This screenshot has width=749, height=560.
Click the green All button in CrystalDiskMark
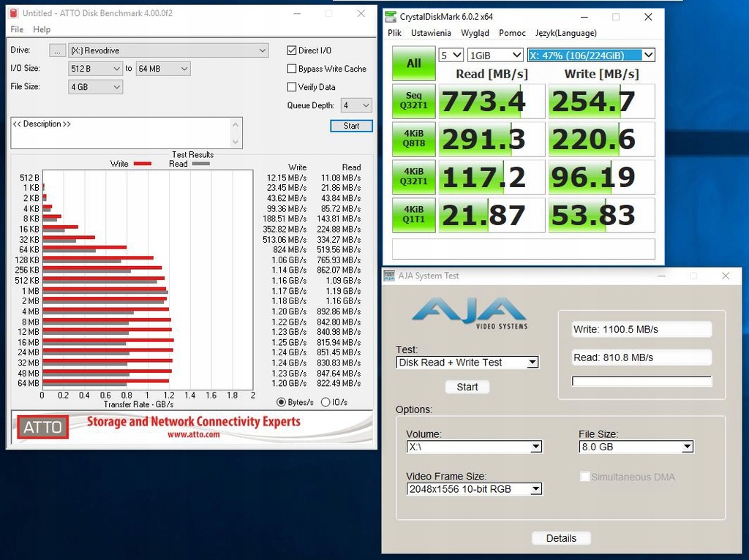(414, 63)
